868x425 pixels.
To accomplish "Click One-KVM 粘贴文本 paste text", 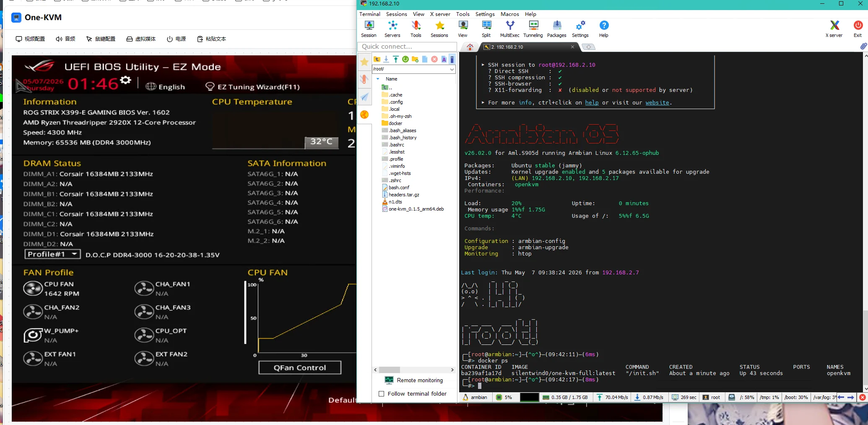I will pos(211,39).
